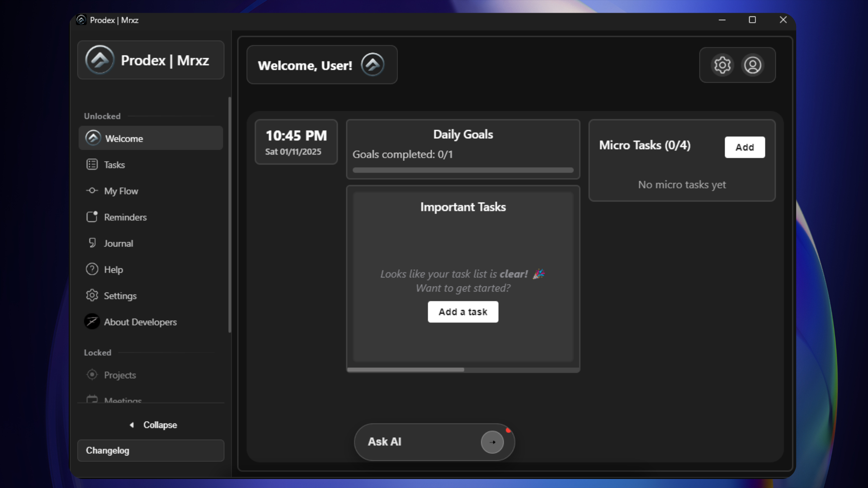Click the Ask AI send arrow

(x=492, y=442)
